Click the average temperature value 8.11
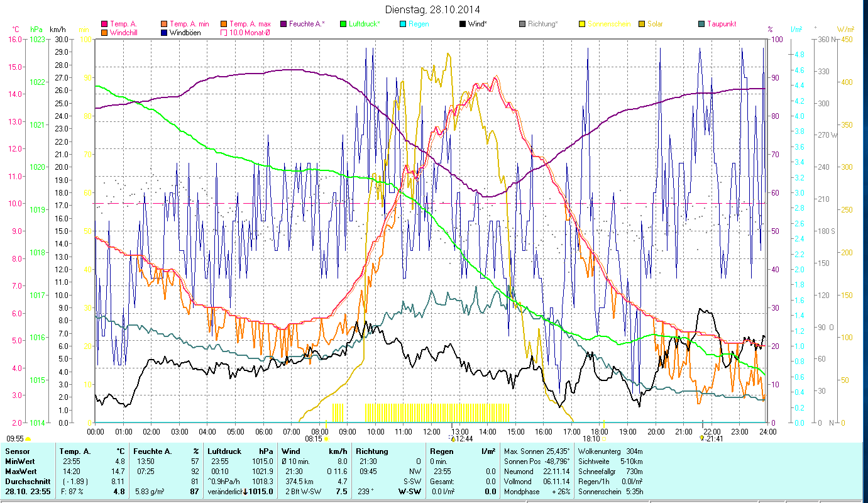 [x=119, y=481]
